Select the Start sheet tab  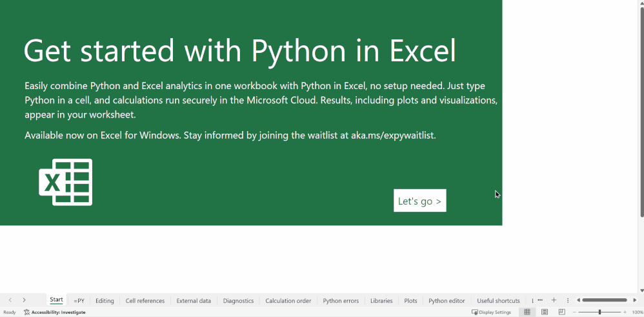pyautogui.click(x=56, y=300)
